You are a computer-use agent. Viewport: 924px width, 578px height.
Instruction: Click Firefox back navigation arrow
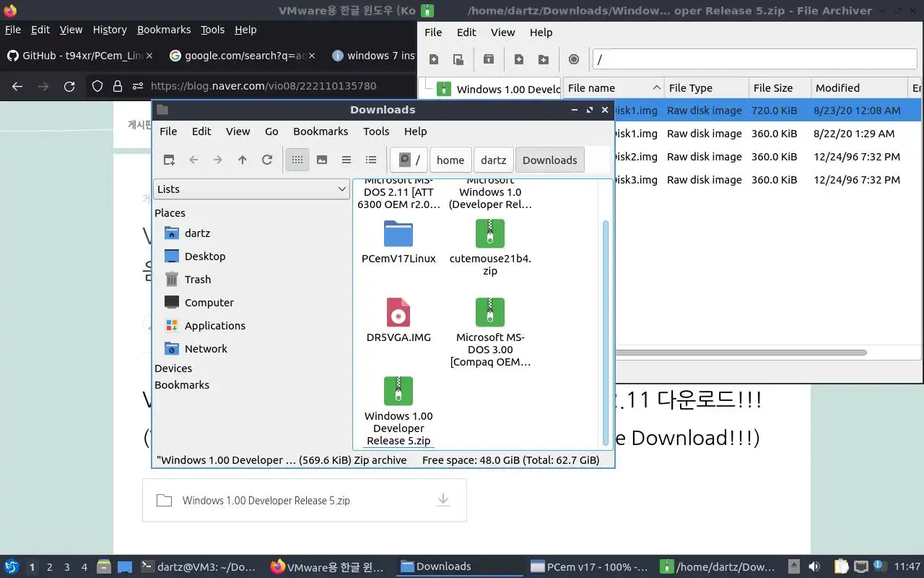click(x=17, y=86)
